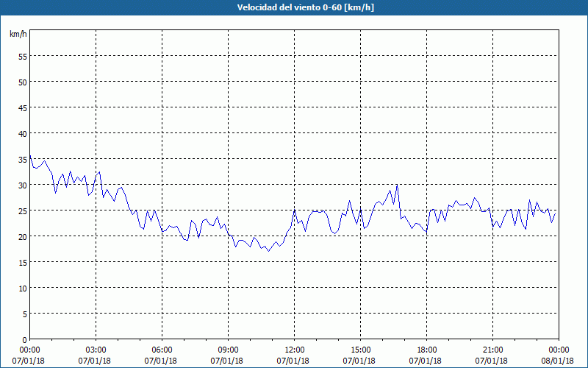
Task: Select the 12:00 07/01/18 time label
Action: pyautogui.click(x=293, y=355)
